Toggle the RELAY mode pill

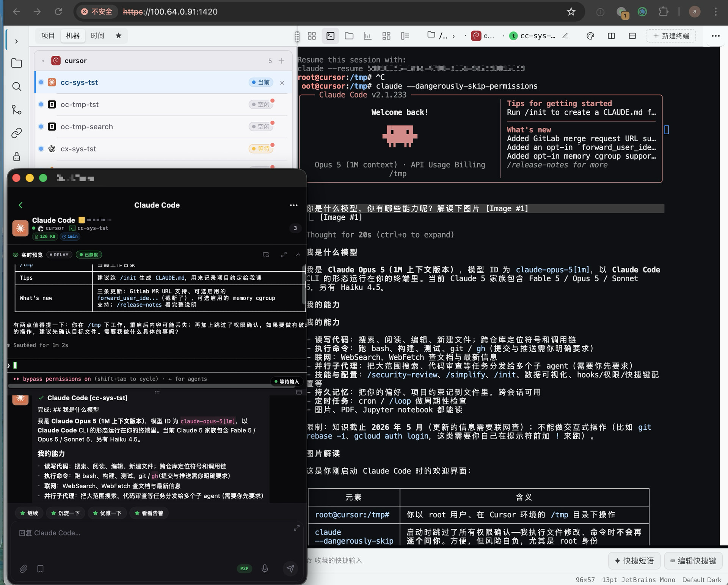(59, 255)
